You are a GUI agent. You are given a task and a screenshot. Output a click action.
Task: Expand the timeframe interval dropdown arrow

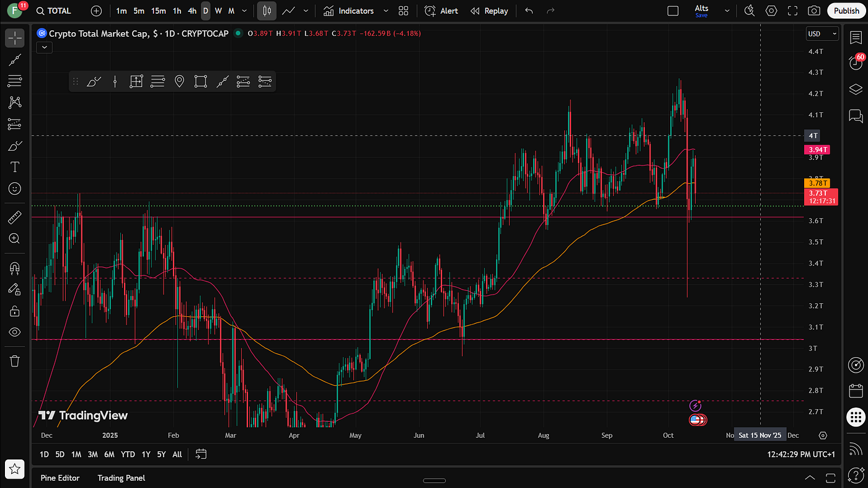point(245,11)
